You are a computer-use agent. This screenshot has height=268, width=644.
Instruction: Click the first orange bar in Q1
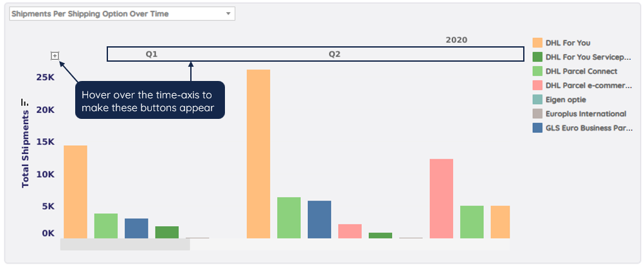76,192
